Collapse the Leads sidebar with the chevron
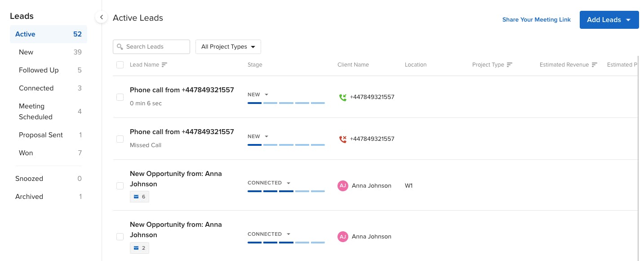The height and width of the screenshot is (261, 644). (102, 17)
